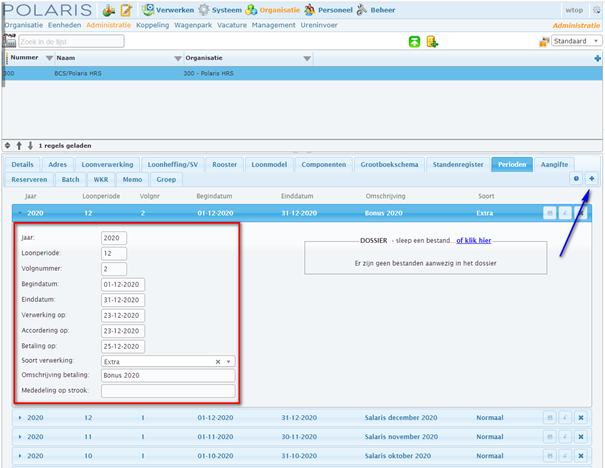605x468 pixels.
Task: Click the green upward arrow export icon
Action: click(x=414, y=42)
